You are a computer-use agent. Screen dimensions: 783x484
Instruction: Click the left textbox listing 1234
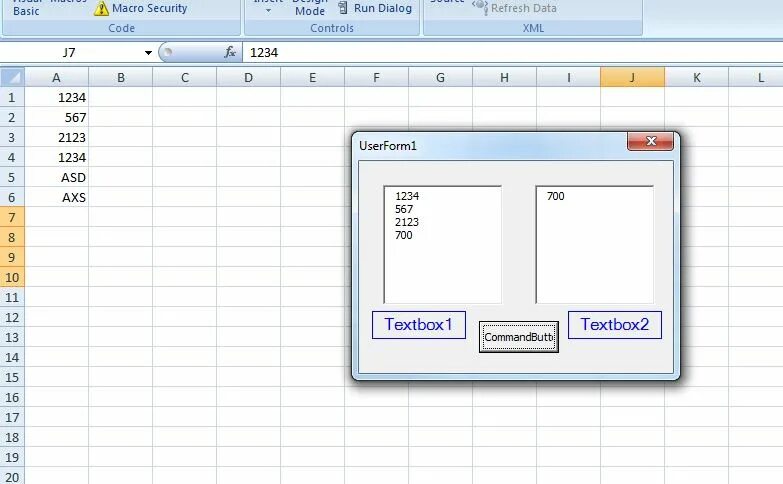point(442,244)
